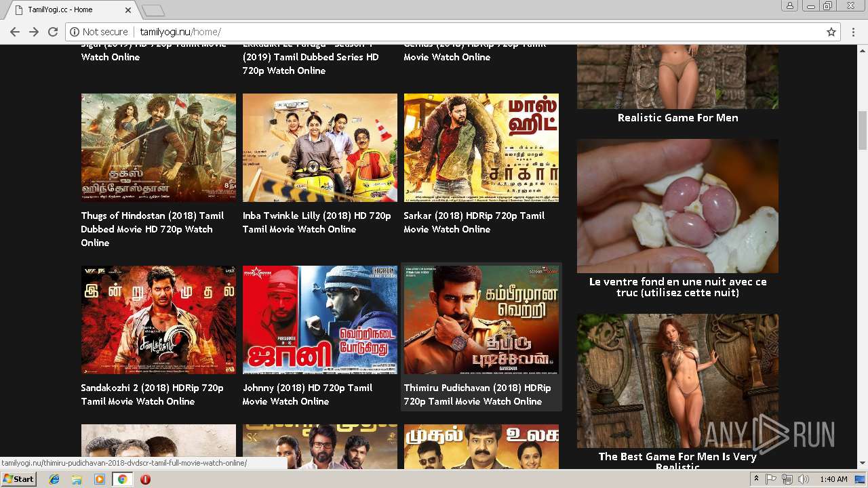
Task: Reload the current page
Action: coord(53,32)
